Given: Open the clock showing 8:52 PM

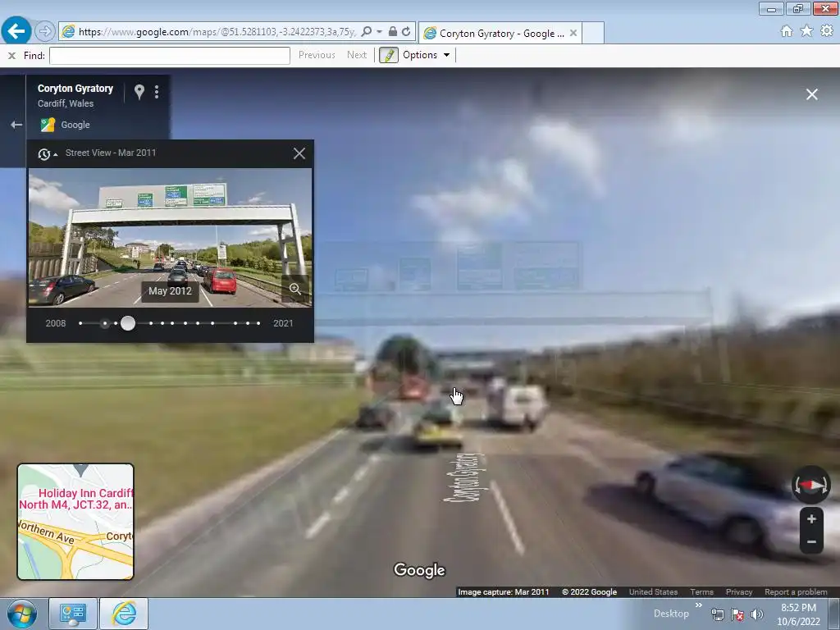Looking at the screenshot, I should tap(798, 614).
